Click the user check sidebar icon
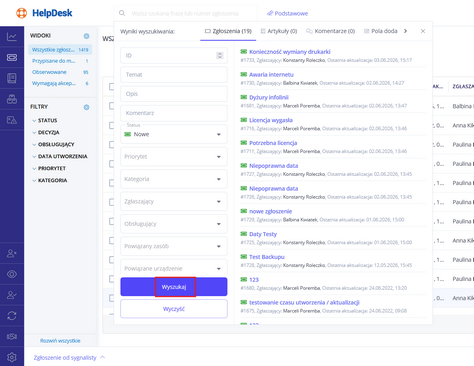 pyautogui.click(x=12, y=295)
